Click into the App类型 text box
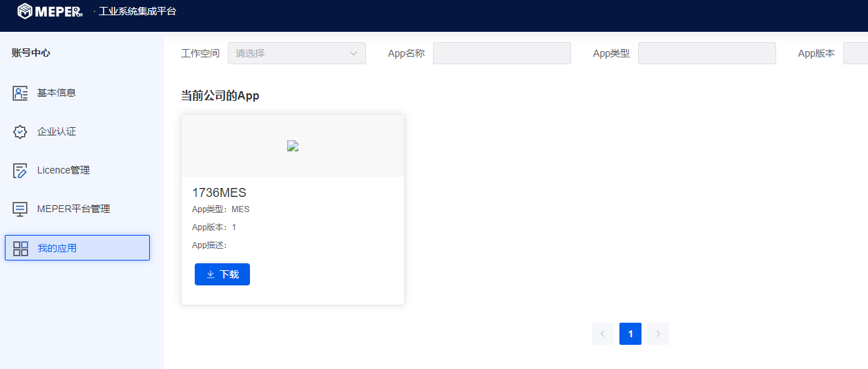Image resolution: width=868 pixels, height=369 pixels. 706,53
